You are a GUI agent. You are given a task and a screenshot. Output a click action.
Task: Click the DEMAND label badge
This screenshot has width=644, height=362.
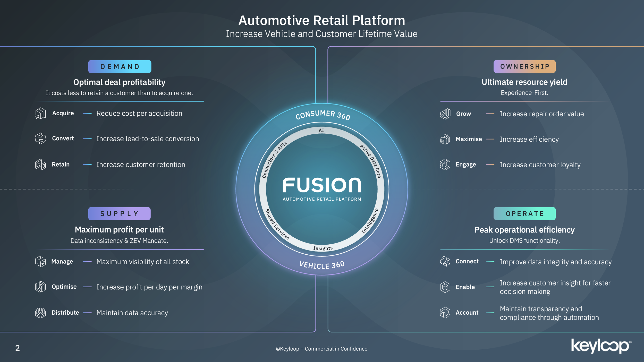pyautogui.click(x=120, y=67)
